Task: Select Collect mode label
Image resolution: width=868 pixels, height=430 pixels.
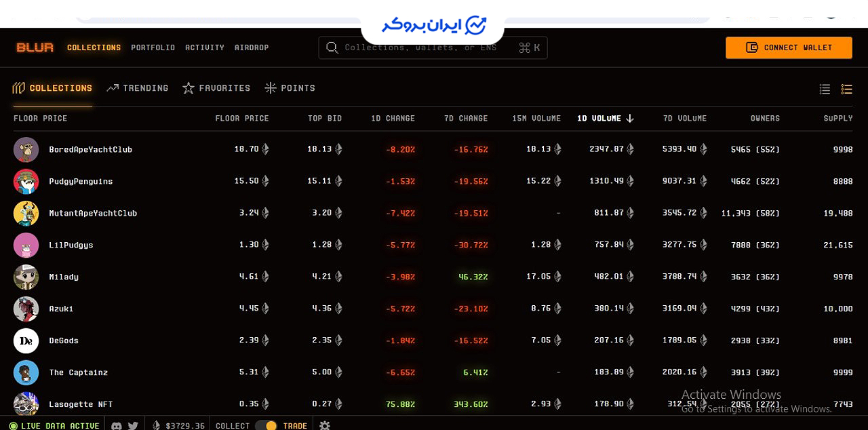Action: point(233,425)
